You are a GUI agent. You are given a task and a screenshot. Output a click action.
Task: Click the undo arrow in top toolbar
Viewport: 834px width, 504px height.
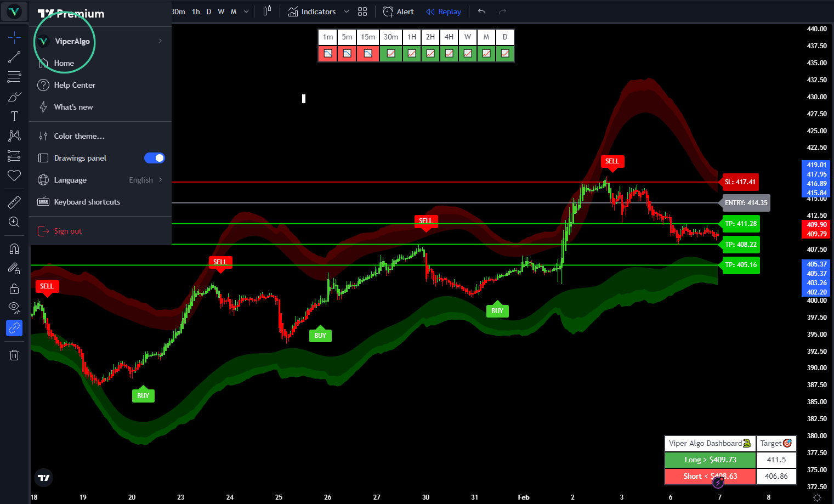point(482,12)
